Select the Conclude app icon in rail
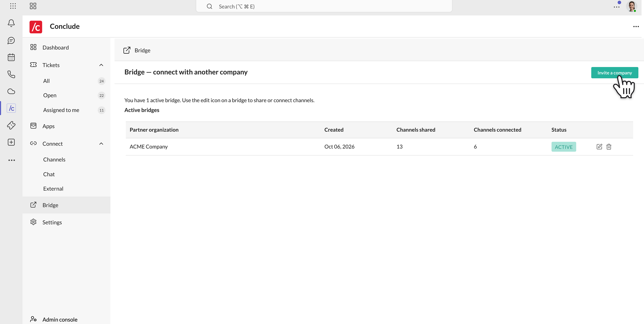The height and width of the screenshot is (324, 644). point(11,108)
